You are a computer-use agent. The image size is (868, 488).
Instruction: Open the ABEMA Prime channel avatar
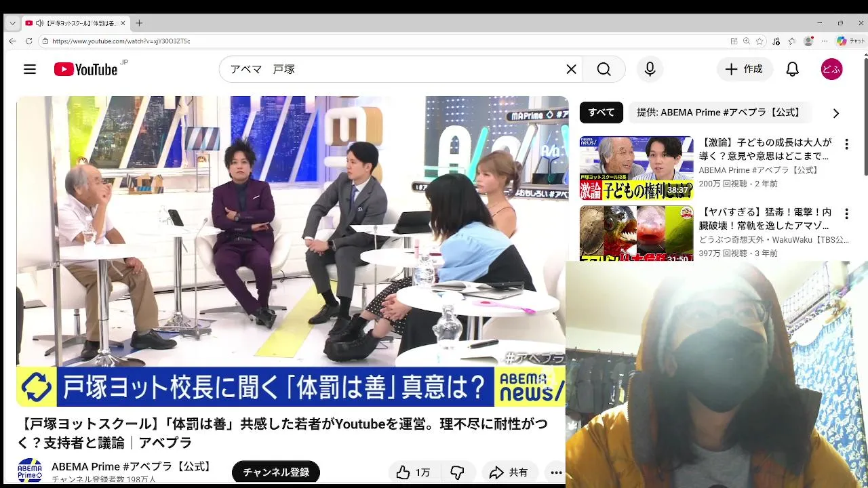30,470
